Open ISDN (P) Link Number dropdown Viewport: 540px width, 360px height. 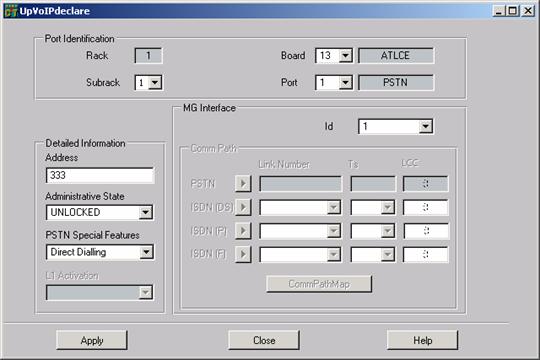(x=333, y=231)
